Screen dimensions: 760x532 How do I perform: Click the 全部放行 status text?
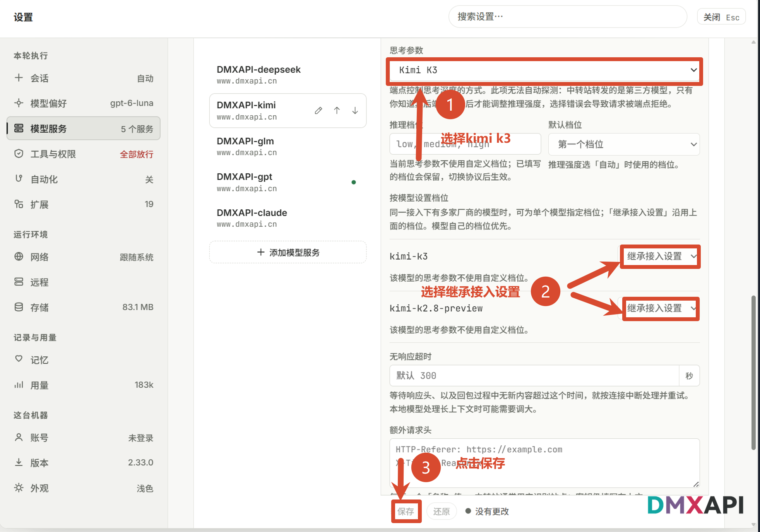137,154
